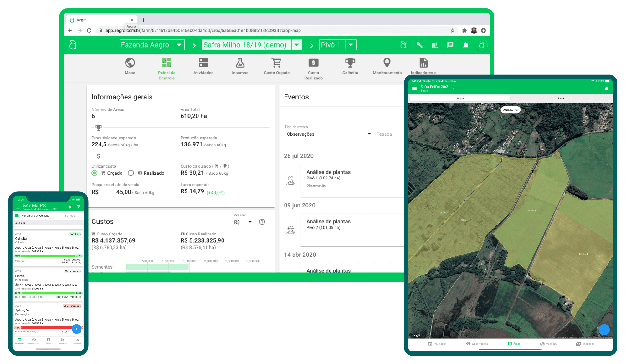Open Máquinas tab on the tablet bottom bar
626x364 pixels.
pos(549,343)
